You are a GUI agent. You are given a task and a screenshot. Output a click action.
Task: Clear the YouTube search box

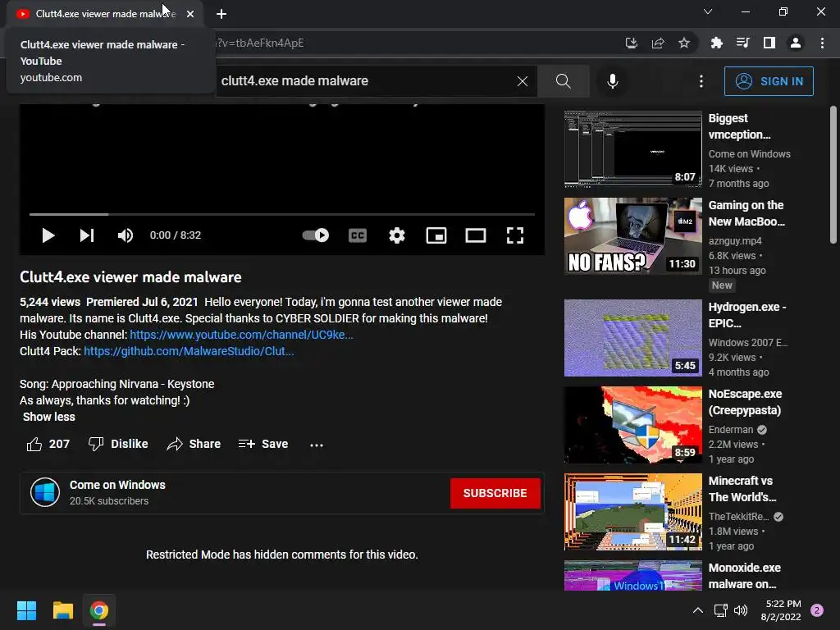point(523,81)
